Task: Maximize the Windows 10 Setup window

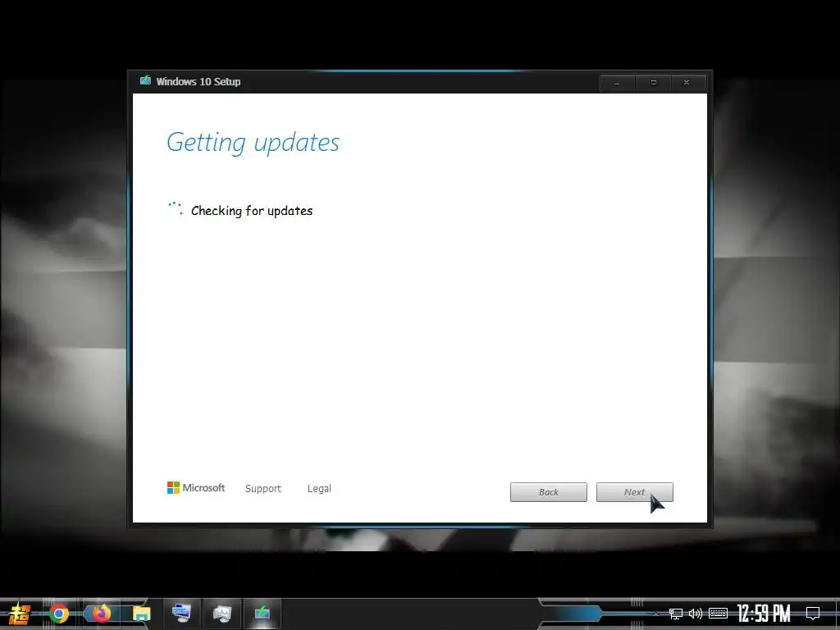Action: pos(653,83)
